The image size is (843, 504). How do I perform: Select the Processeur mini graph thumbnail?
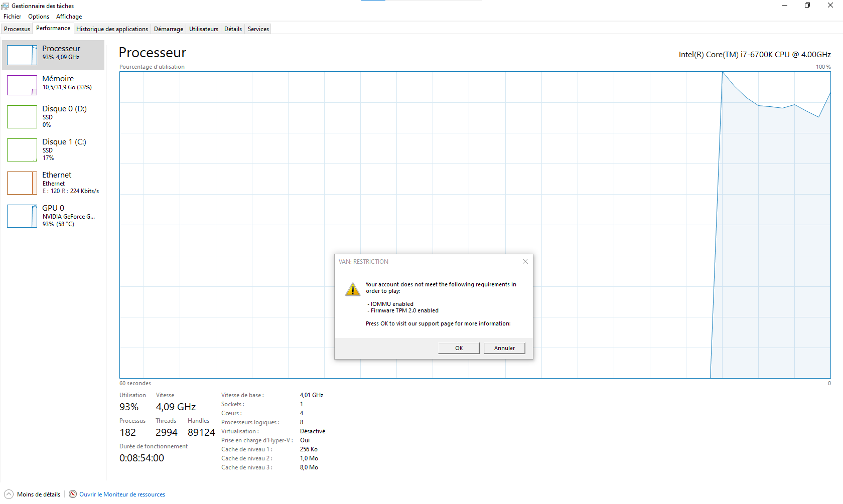[22, 55]
